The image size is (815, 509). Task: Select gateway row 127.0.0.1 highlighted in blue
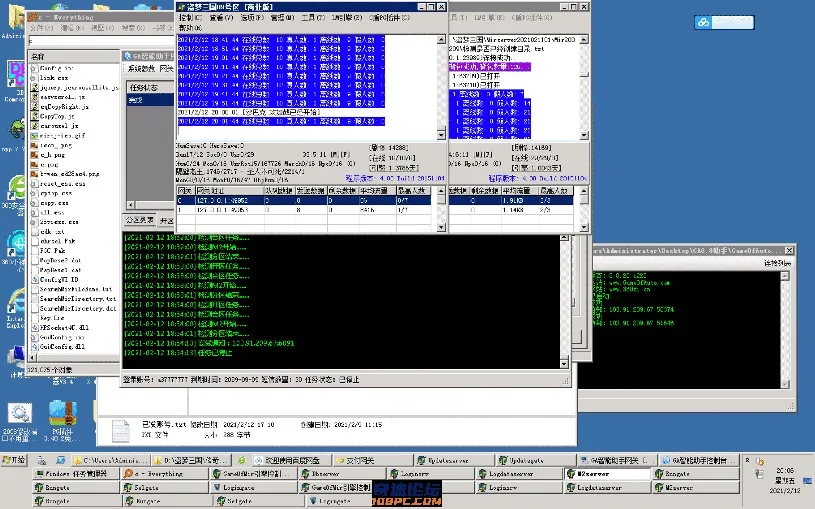(x=304, y=200)
